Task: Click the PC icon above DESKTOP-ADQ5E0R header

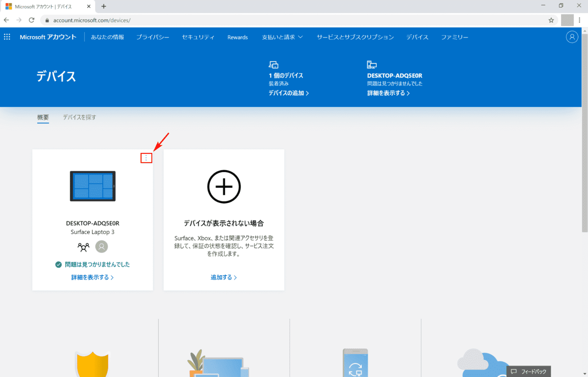Action: pos(372,65)
